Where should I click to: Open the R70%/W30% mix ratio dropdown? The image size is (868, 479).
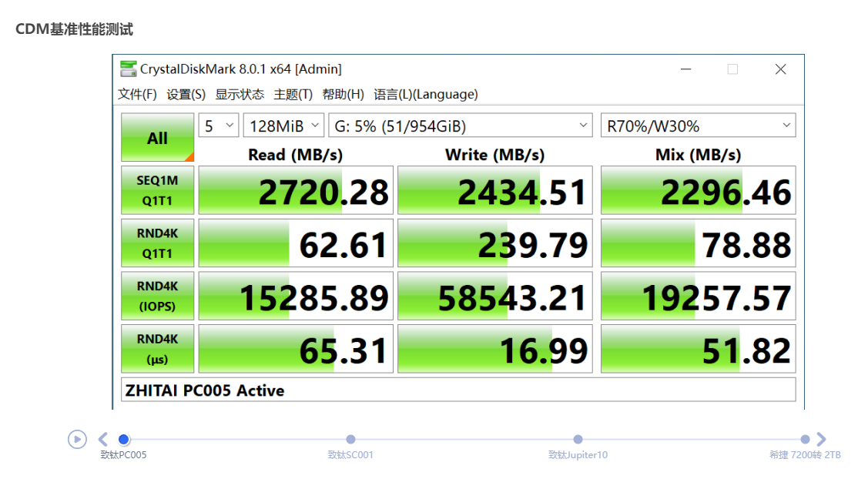coord(698,126)
